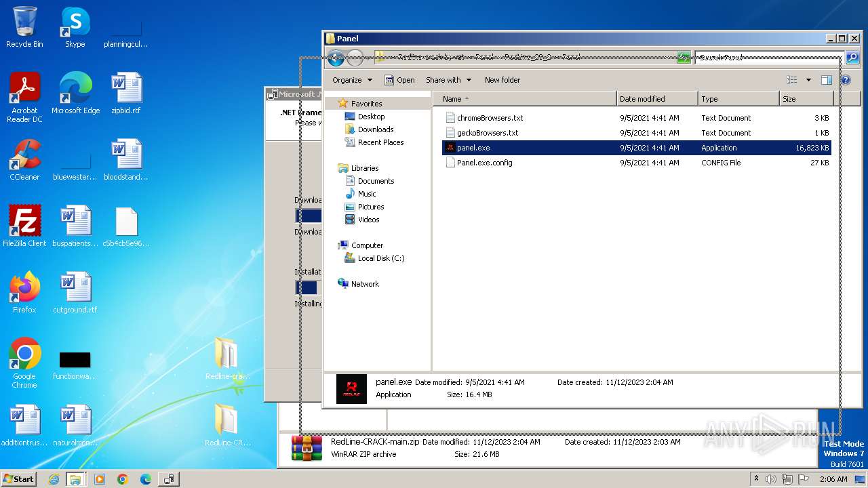This screenshot has width=868, height=488.
Task: Sort files by Date modified column
Action: [657, 99]
